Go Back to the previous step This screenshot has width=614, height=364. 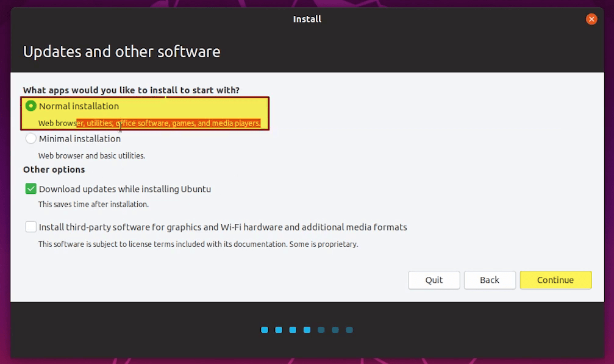tap(490, 280)
